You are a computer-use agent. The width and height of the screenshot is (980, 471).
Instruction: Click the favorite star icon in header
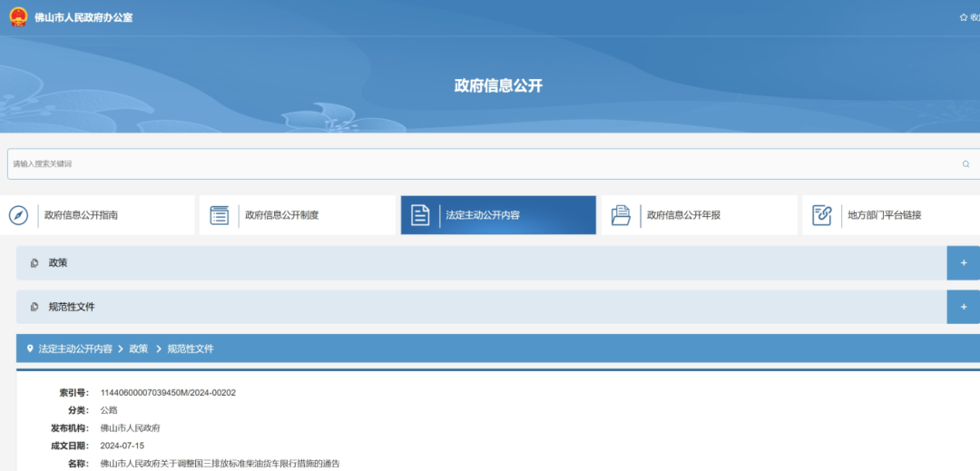(x=963, y=17)
